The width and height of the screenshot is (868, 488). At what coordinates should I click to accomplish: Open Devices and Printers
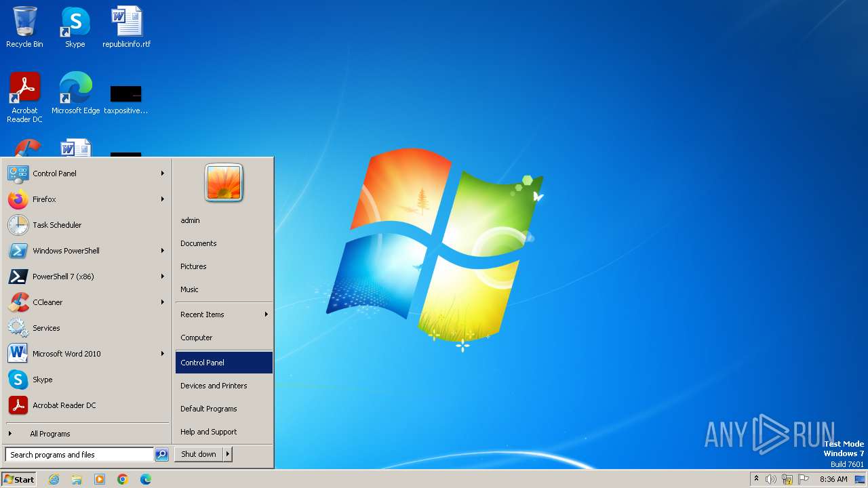coord(224,386)
